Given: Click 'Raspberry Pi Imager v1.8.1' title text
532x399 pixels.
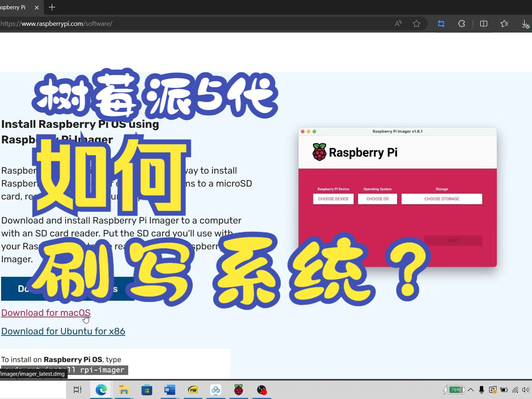Looking at the screenshot, I should pyautogui.click(x=398, y=132).
